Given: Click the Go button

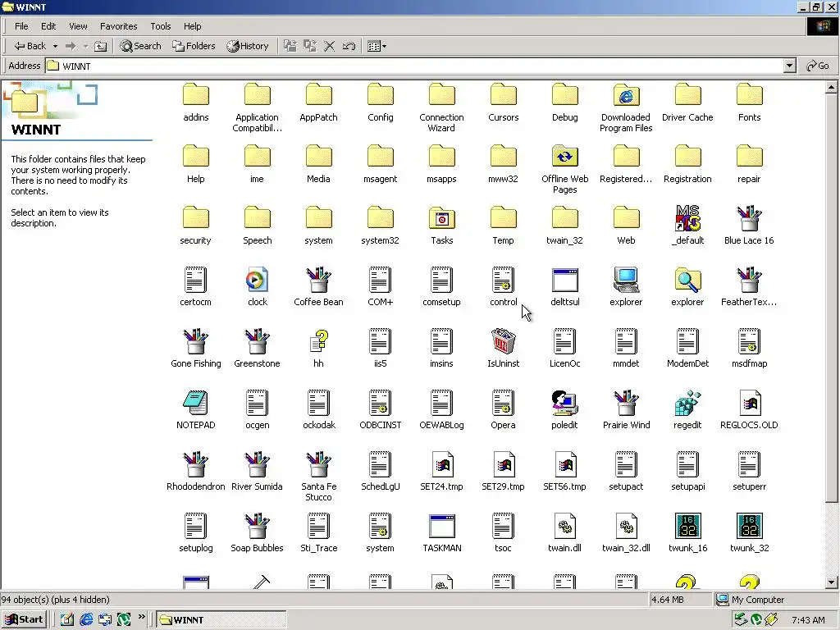Looking at the screenshot, I should tap(818, 66).
